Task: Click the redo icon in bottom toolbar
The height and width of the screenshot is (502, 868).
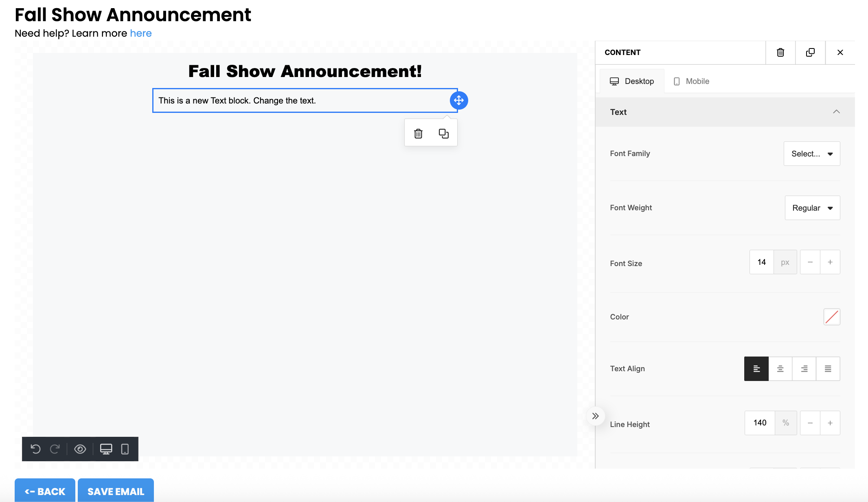Action: tap(55, 449)
